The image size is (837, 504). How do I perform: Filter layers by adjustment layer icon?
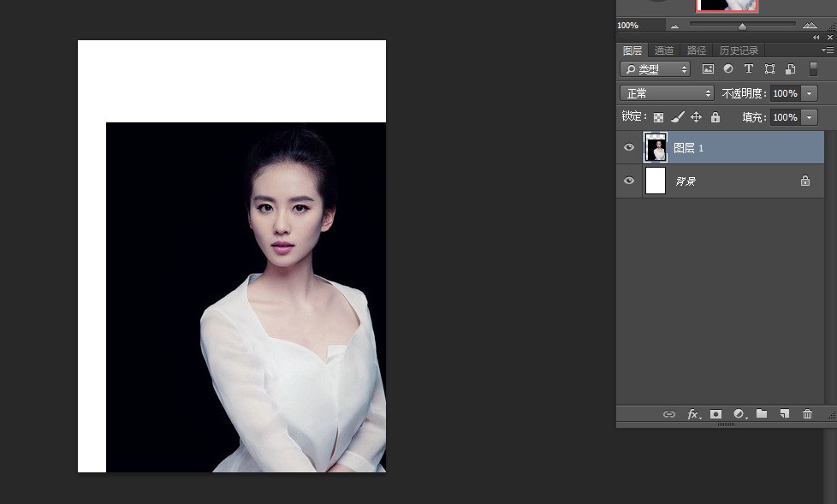point(728,68)
